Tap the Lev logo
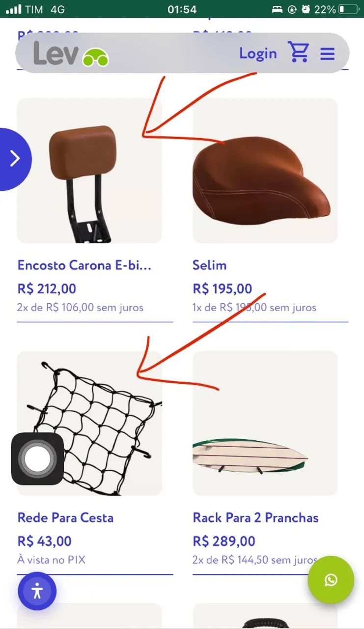Image resolution: width=364 pixels, height=629 pixels. tap(71, 54)
